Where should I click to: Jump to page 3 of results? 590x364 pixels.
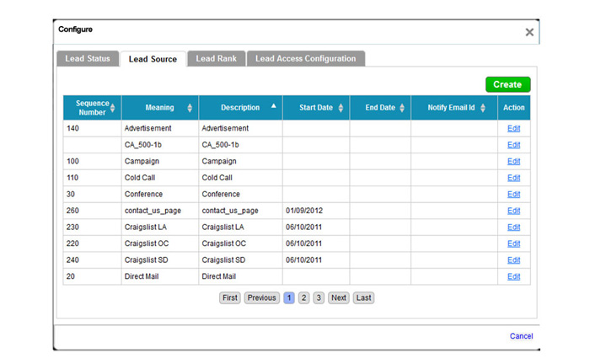[x=319, y=297]
